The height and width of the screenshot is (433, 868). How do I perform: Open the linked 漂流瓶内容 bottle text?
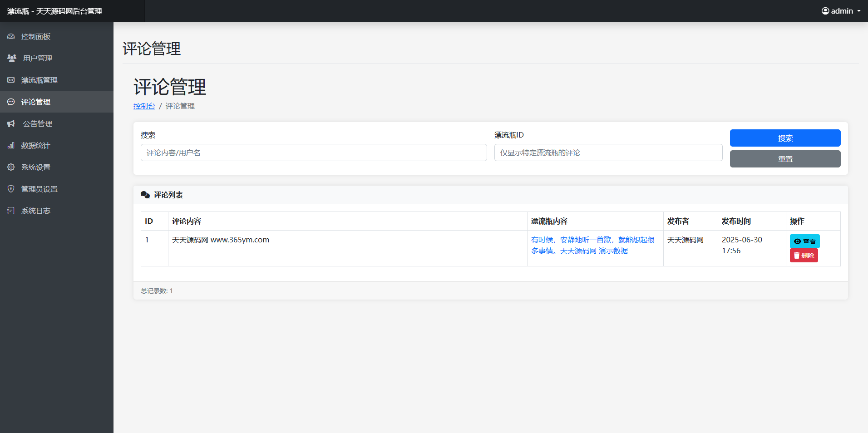coord(592,245)
